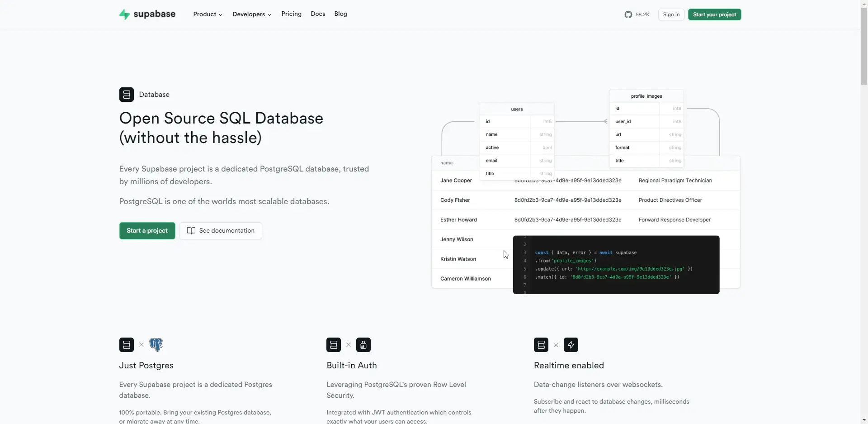Click the Start a project button
Screen dimensions: 868x424
(147, 231)
